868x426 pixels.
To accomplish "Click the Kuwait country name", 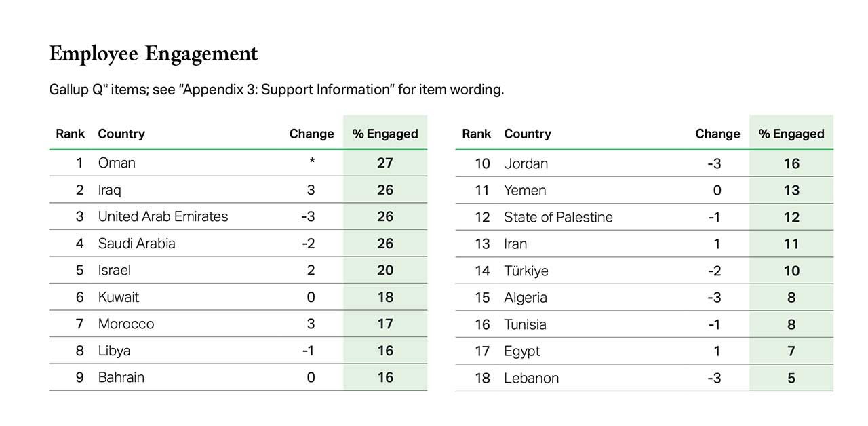I will (119, 296).
